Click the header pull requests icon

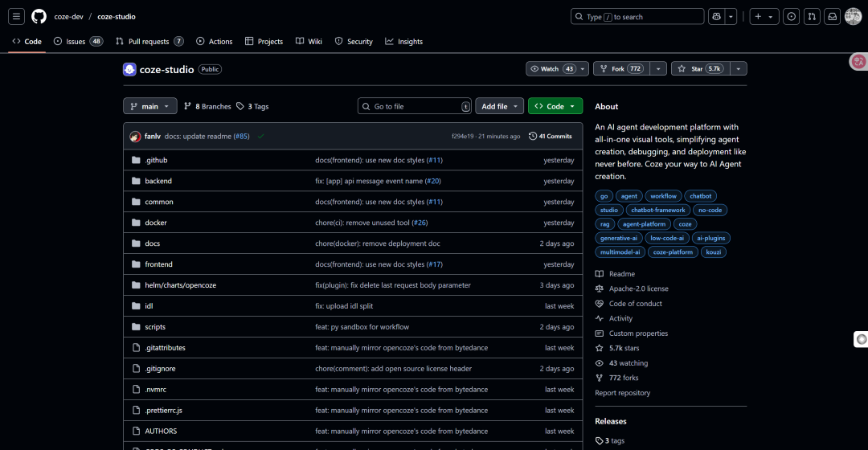point(812,16)
